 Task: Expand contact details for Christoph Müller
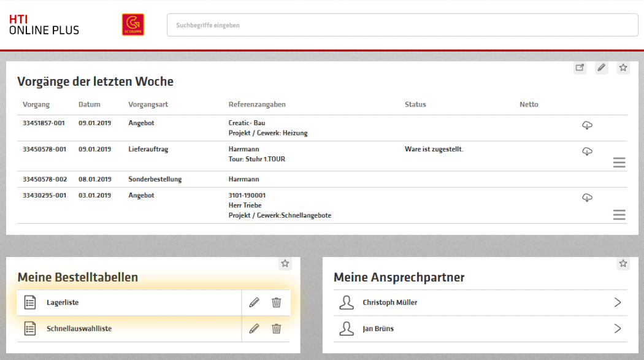point(617,302)
